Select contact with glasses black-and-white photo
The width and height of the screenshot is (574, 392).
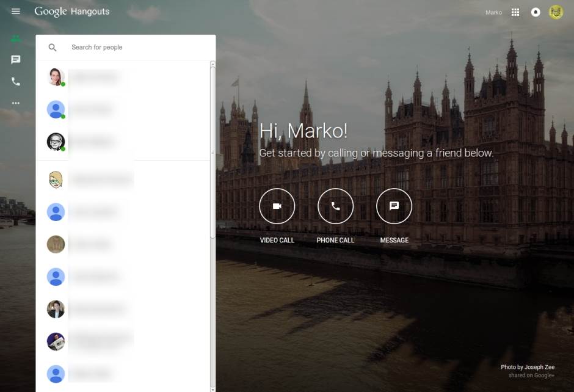click(56, 142)
